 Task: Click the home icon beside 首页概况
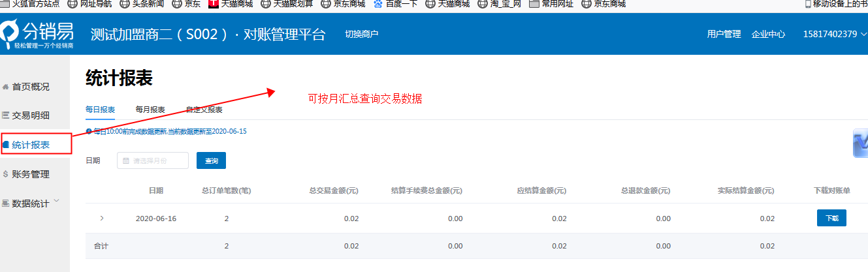coord(6,87)
